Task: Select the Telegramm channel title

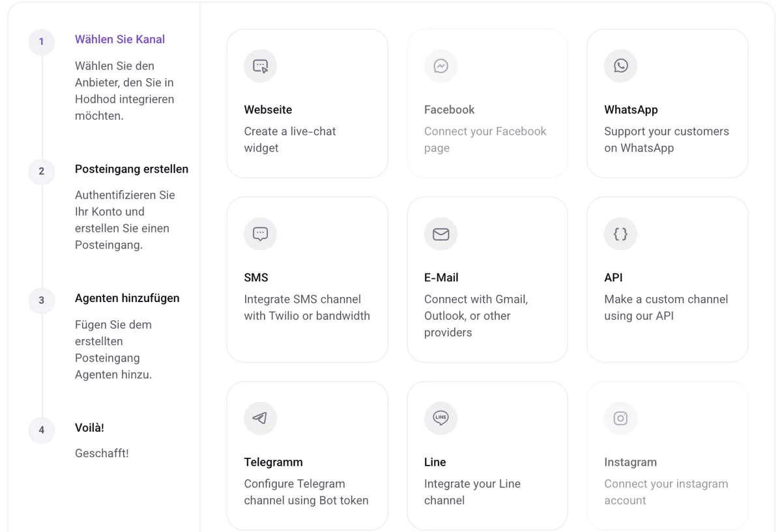Action: tap(273, 462)
